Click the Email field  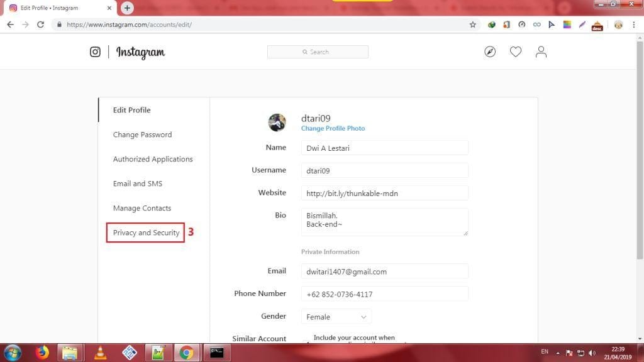(x=384, y=271)
